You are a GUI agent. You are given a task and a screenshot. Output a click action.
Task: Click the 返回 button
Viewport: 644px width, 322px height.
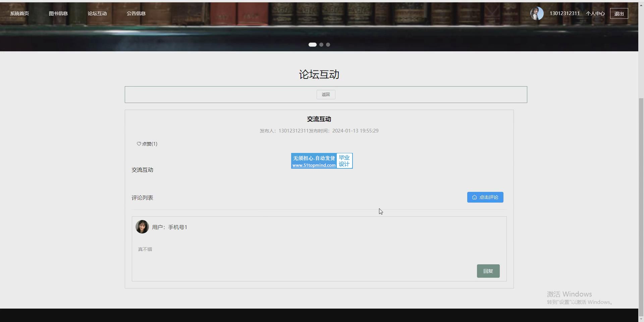[326, 95]
